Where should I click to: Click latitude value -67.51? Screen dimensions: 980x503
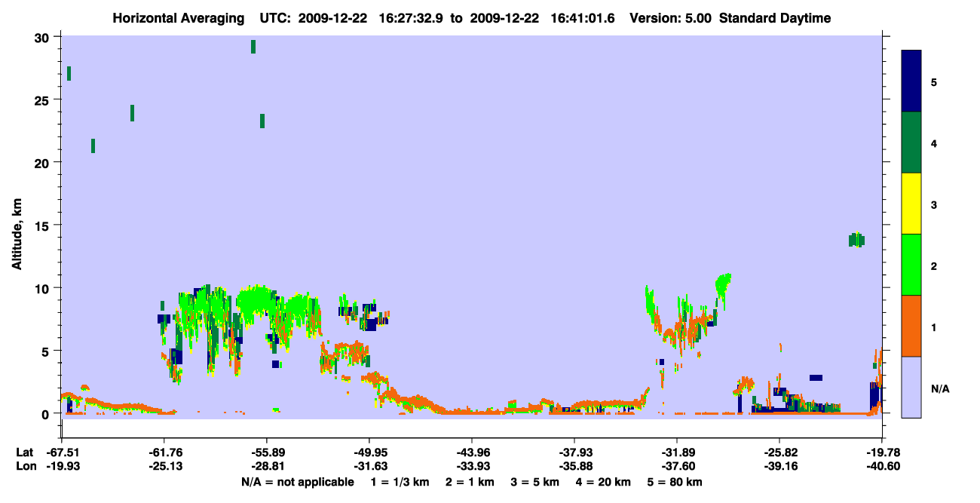(62, 452)
